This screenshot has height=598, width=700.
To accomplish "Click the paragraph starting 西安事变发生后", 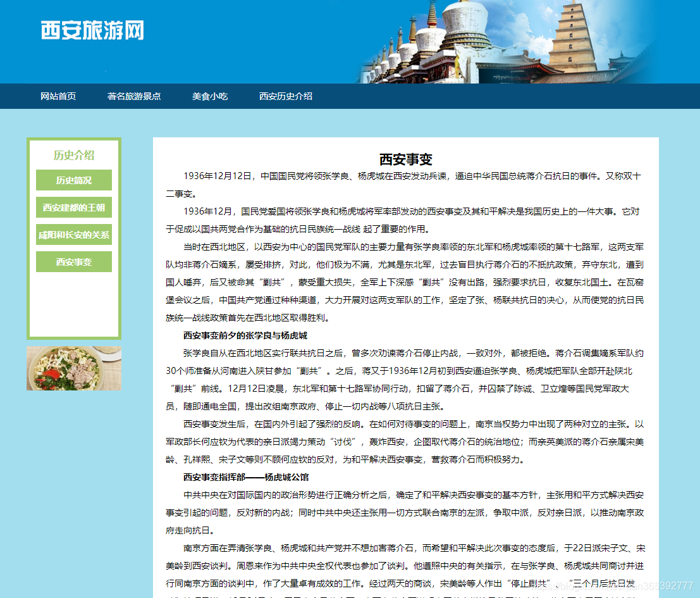I will (405, 442).
